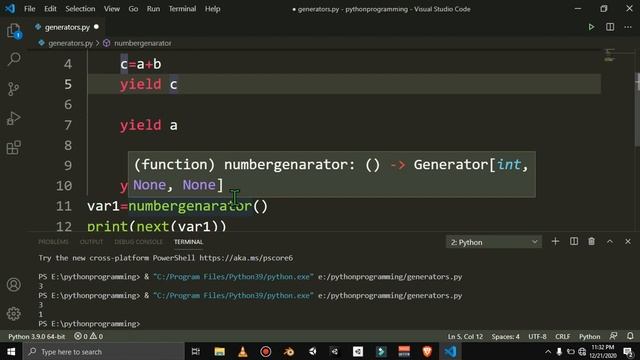Switch to the Output panel tab
This screenshot has height=360, width=640.
[91, 242]
